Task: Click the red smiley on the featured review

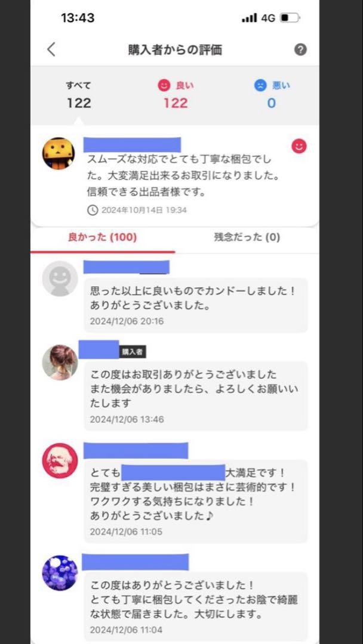Action: pyautogui.click(x=299, y=146)
